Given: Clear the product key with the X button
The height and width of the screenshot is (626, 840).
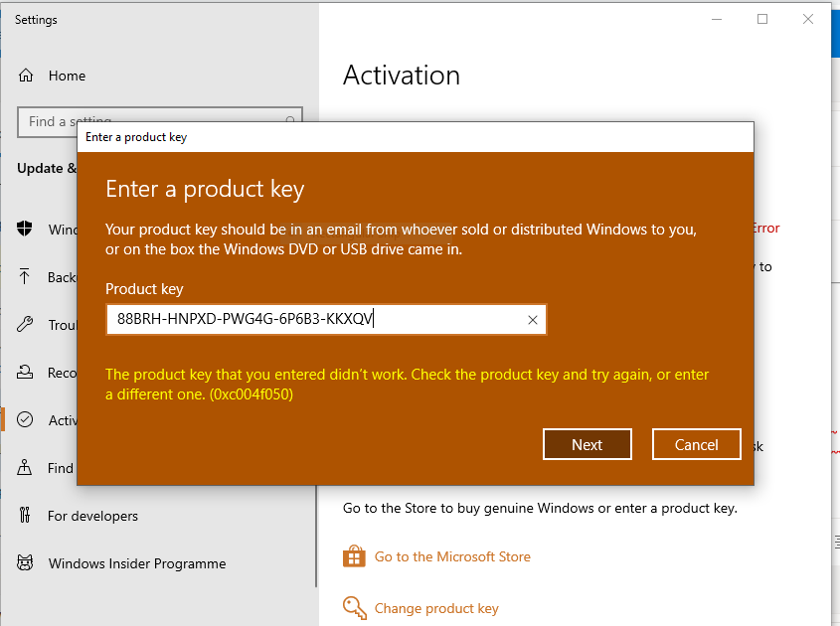Looking at the screenshot, I should 533,320.
